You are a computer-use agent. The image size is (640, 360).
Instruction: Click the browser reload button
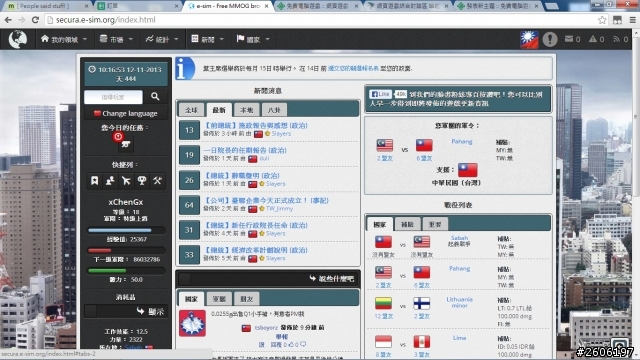tap(35, 20)
